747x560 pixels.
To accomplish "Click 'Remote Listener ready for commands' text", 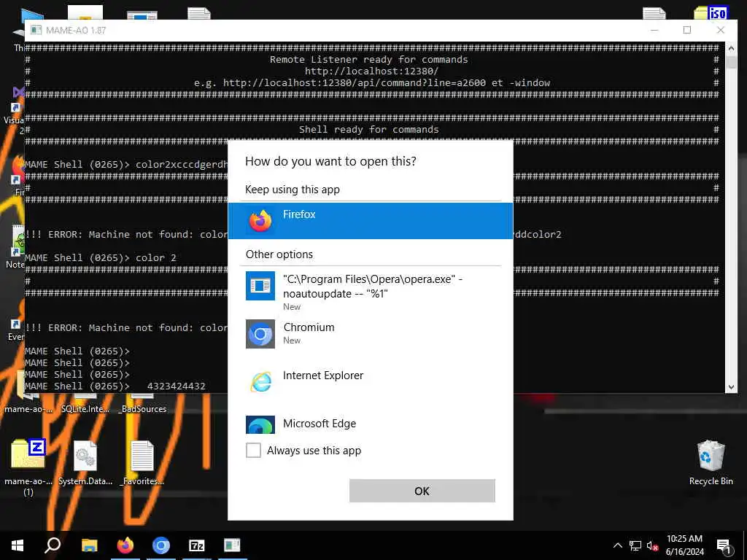I will tap(368, 60).
